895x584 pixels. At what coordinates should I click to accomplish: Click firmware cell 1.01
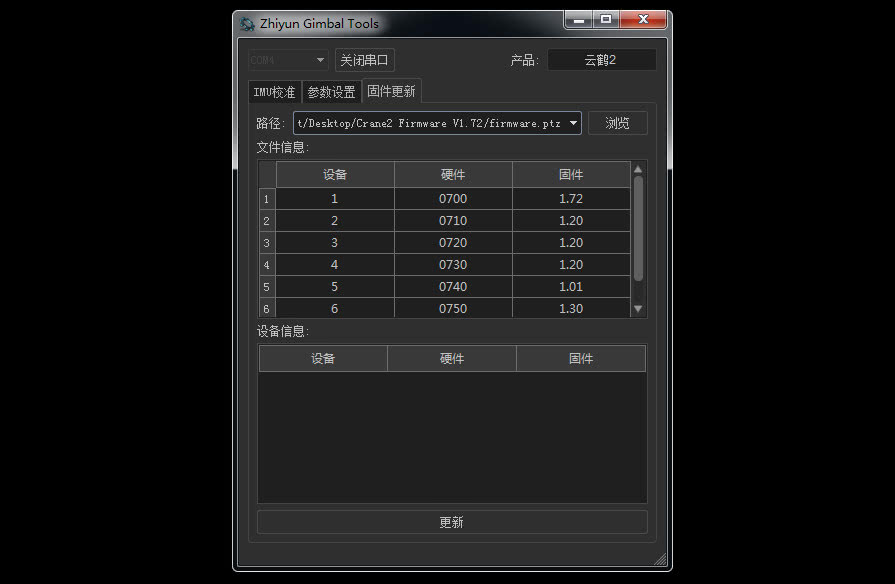[571, 287]
